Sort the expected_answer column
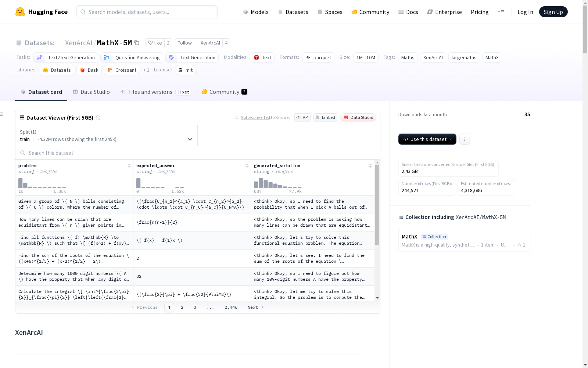Image resolution: width=588 pixels, height=368 pixels. point(247,166)
